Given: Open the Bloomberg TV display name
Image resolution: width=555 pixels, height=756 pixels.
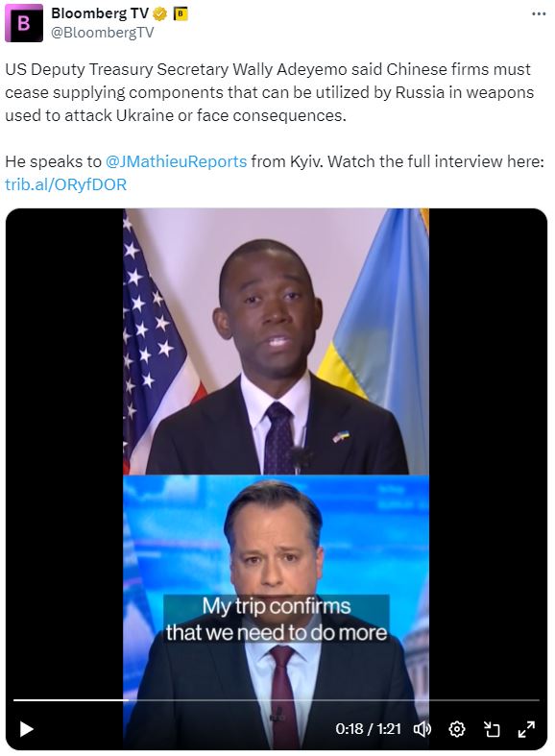Looking at the screenshot, I should [100, 13].
